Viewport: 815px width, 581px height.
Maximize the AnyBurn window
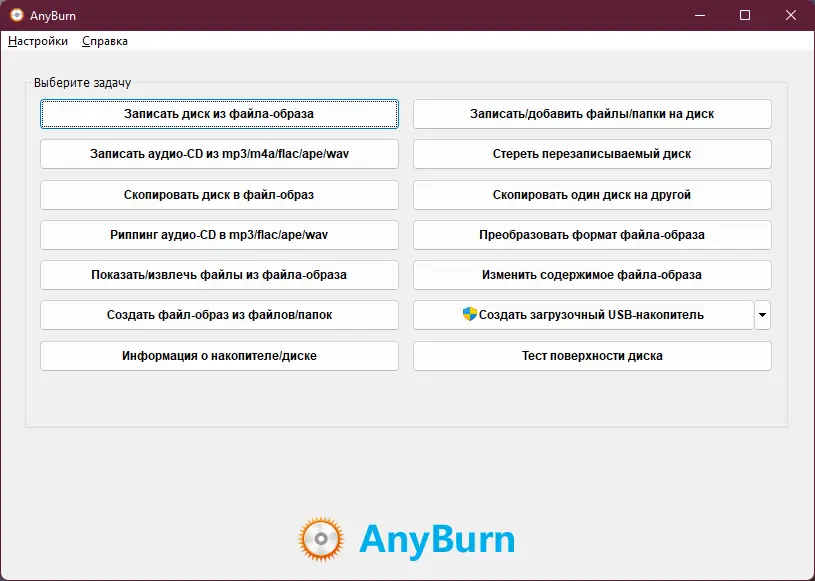coord(745,15)
